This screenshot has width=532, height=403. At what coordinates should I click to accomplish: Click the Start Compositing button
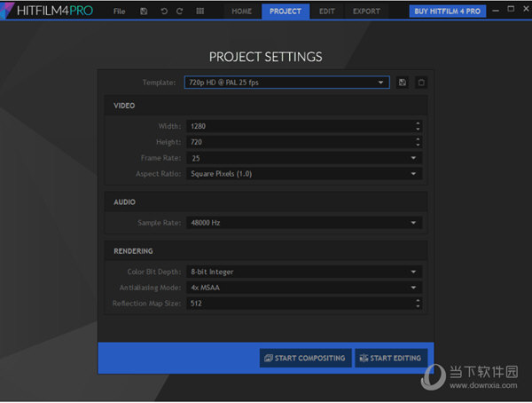(304, 358)
